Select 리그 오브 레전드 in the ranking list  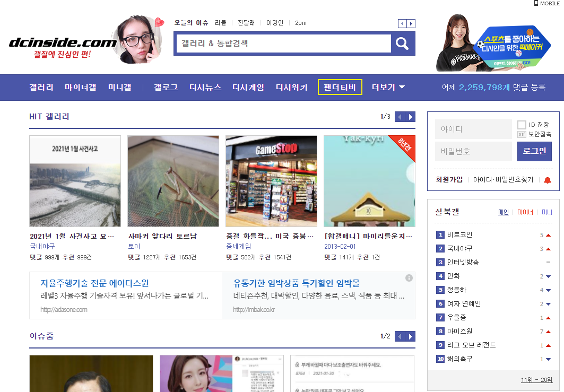(x=471, y=345)
